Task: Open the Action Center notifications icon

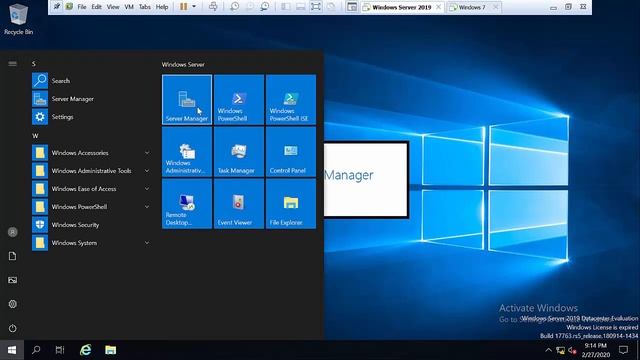Action: [x=623, y=350]
